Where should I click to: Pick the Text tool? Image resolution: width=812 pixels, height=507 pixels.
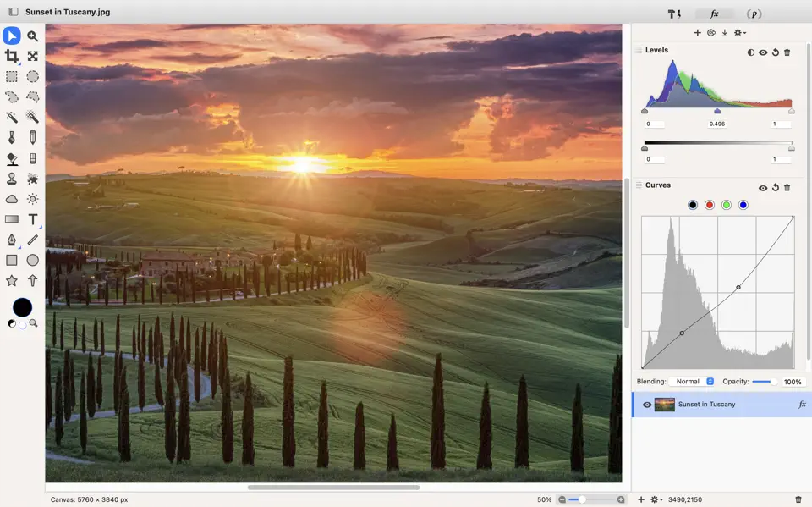(33, 219)
